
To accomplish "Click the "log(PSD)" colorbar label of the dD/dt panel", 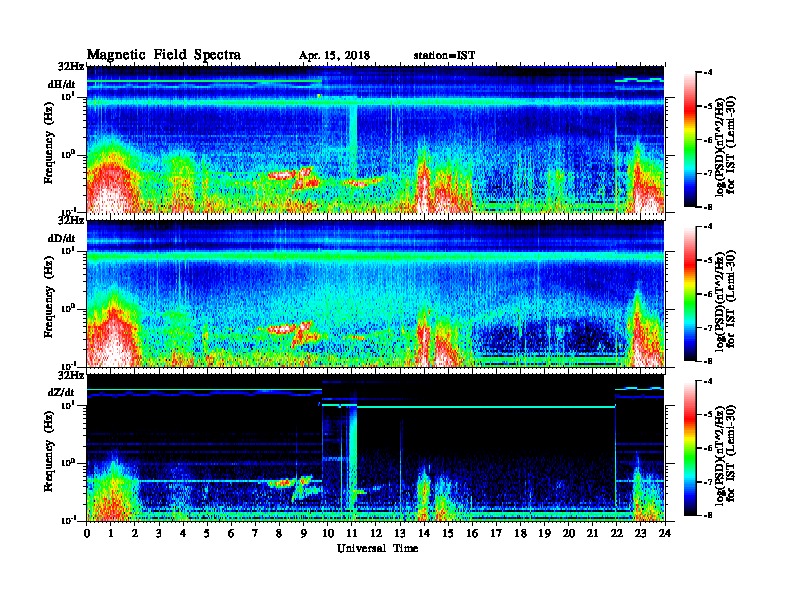I will [x=719, y=300].
